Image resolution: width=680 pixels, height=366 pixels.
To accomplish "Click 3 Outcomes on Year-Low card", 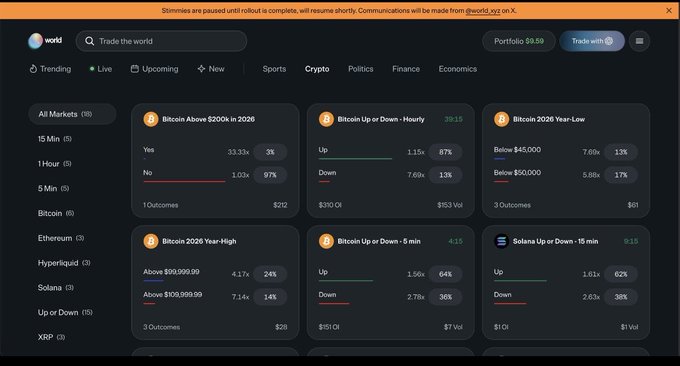I will point(512,205).
